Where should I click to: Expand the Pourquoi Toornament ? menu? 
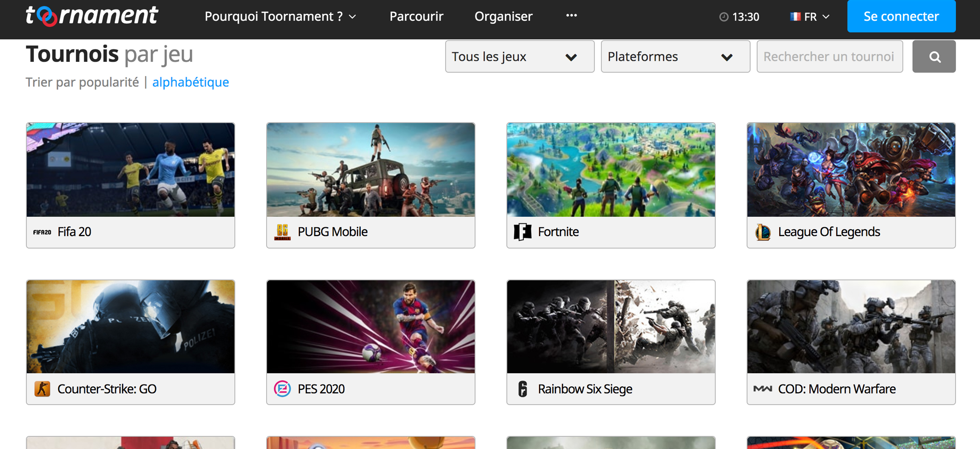(x=280, y=16)
